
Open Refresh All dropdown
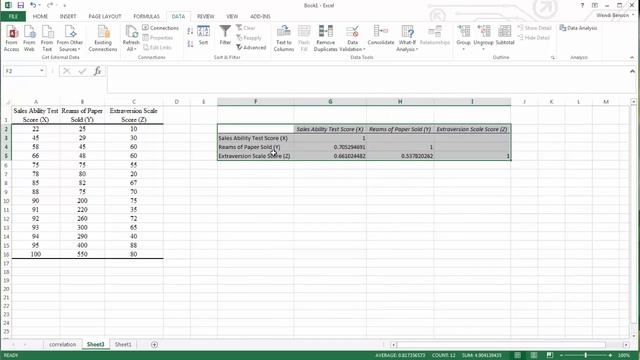click(131, 38)
